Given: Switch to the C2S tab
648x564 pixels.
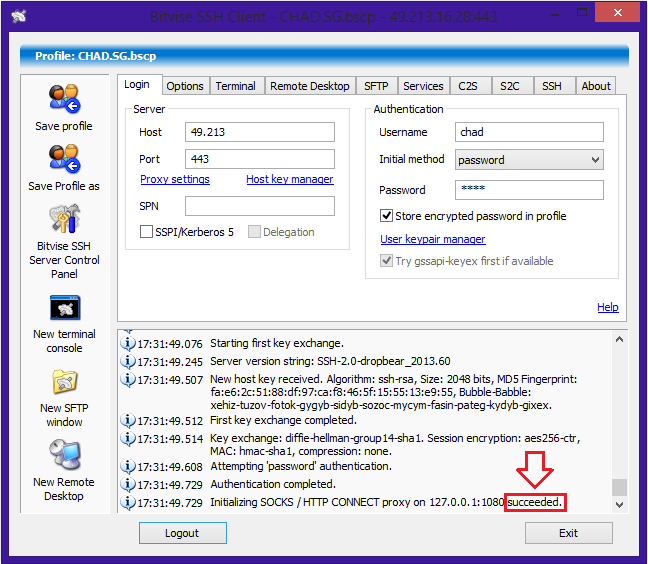Looking at the screenshot, I should (x=468, y=86).
